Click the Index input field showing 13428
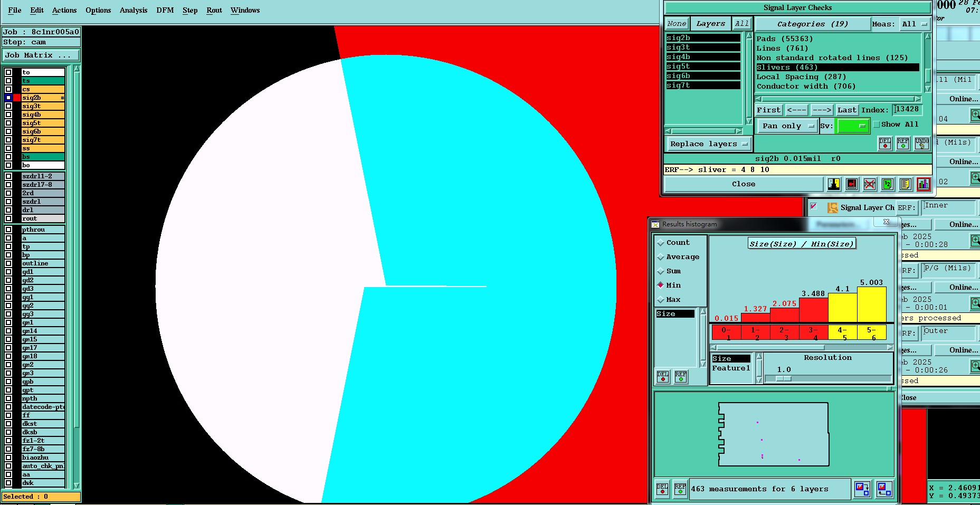 point(907,109)
